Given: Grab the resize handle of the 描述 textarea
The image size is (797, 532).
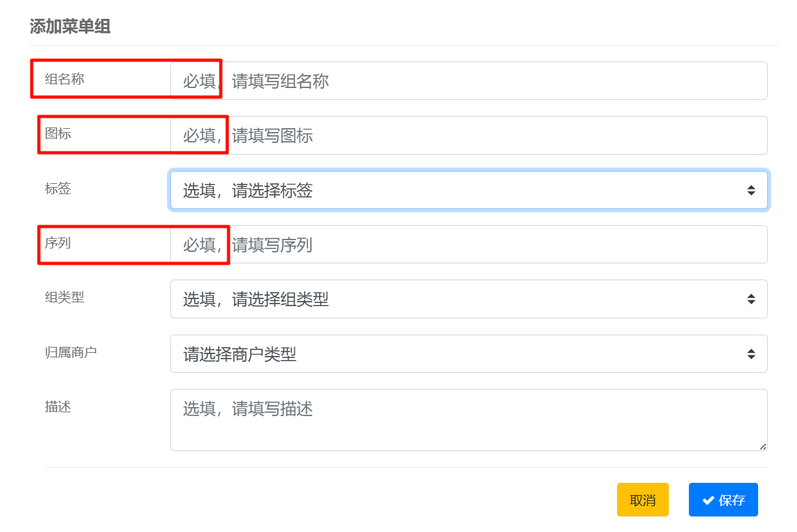Looking at the screenshot, I should pyautogui.click(x=763, y=446).
